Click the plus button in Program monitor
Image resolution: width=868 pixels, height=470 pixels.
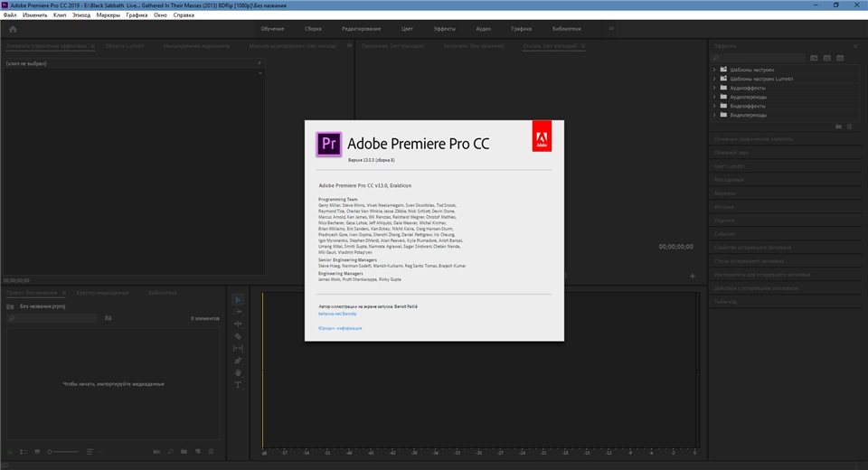(693, 277)
